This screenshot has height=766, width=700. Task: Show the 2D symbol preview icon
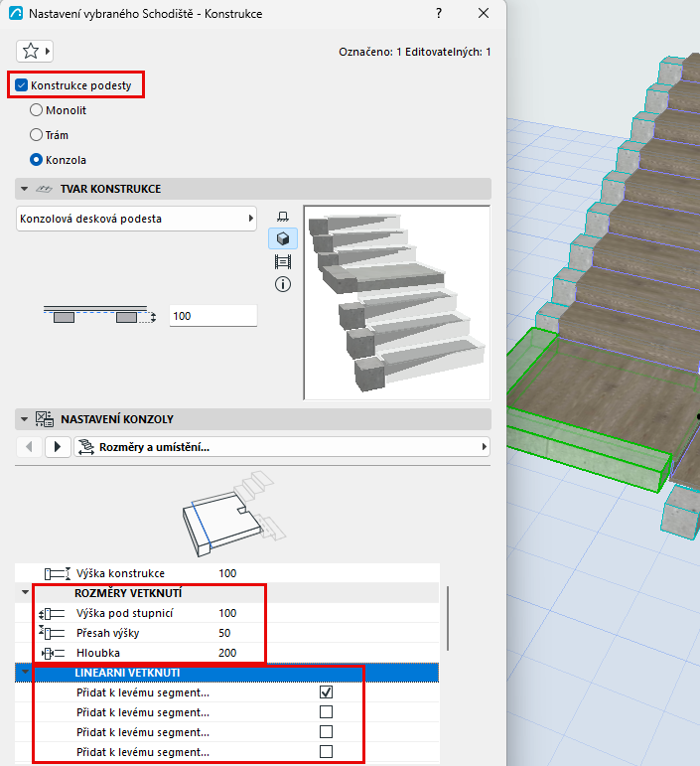[283, 217]
